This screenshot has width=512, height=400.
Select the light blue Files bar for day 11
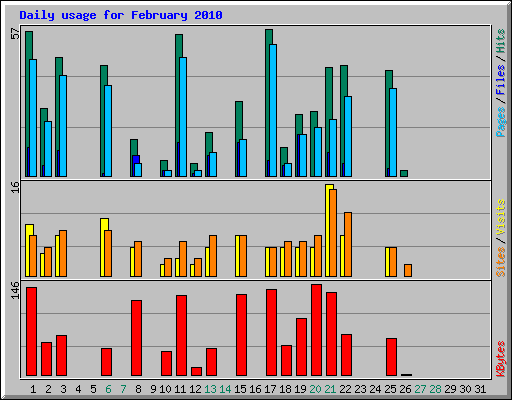pyautogui.click(x=183, y=117)
